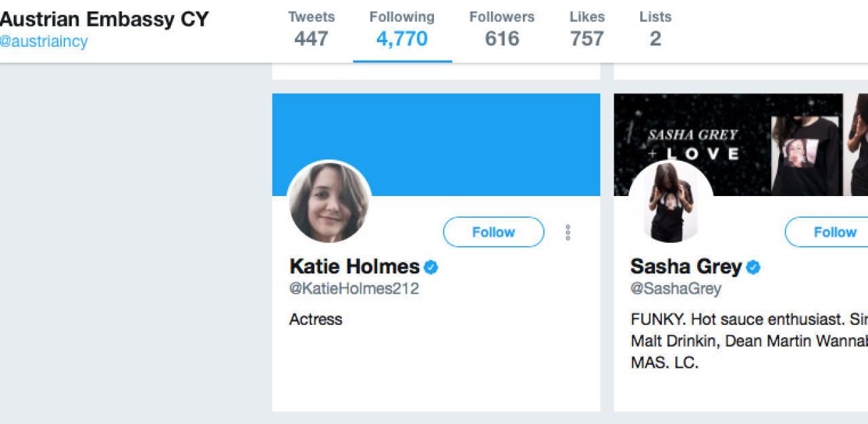Open the Lists tab
This screenshot has height=424, width=868.
pos(655,29)
